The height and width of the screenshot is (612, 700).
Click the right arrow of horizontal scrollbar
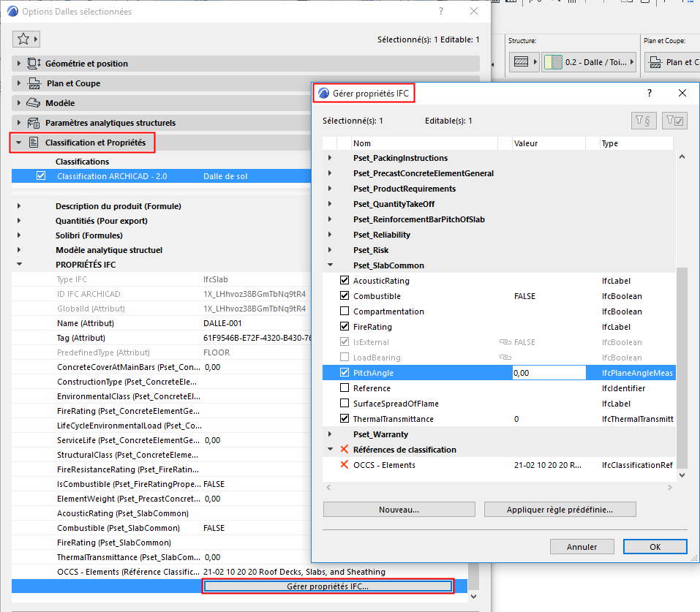pyautogui.click(x=669, y=488)
